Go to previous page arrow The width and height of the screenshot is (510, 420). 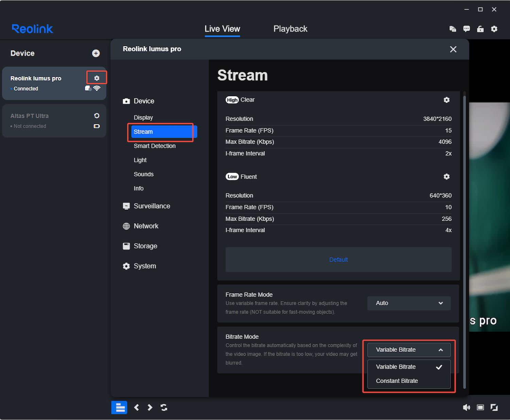137,407
